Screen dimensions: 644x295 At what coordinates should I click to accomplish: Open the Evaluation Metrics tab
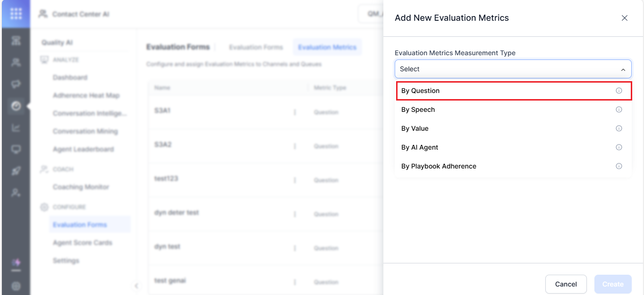point(327,47)
